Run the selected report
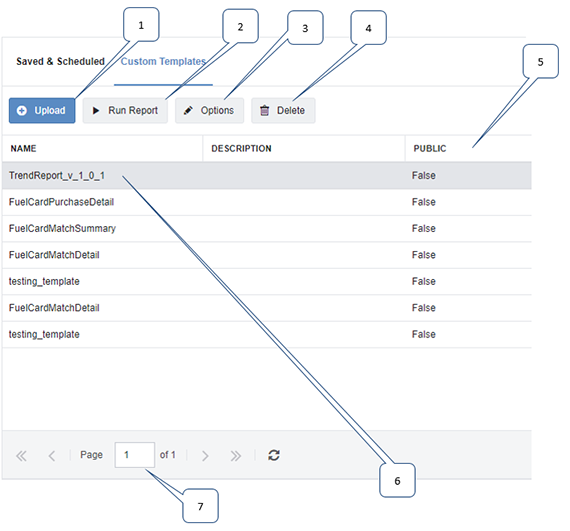Screen dimensions: 570x531 pyautogui.click(x=125, y=110)
